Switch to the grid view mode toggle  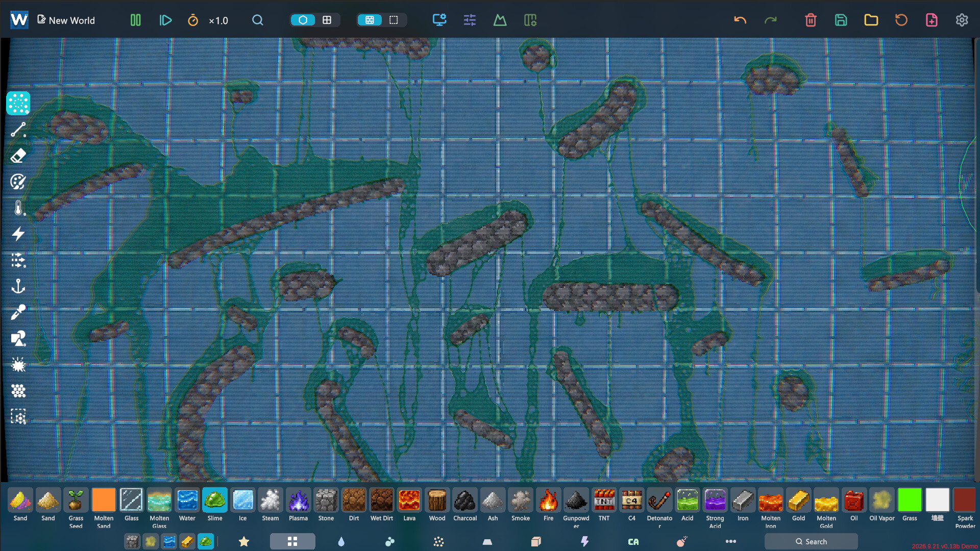(327, 20)
